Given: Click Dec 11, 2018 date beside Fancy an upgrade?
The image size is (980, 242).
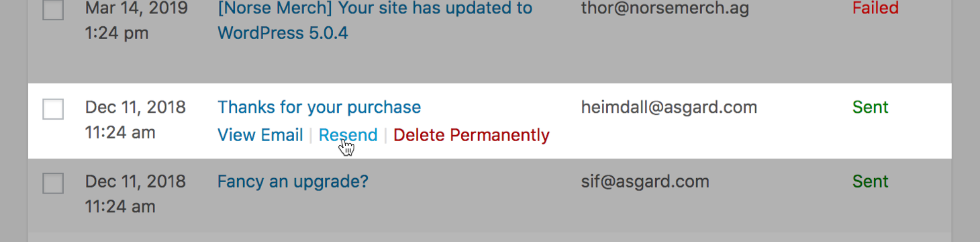Looking at the screenshot, I should (x=136, y=182).
